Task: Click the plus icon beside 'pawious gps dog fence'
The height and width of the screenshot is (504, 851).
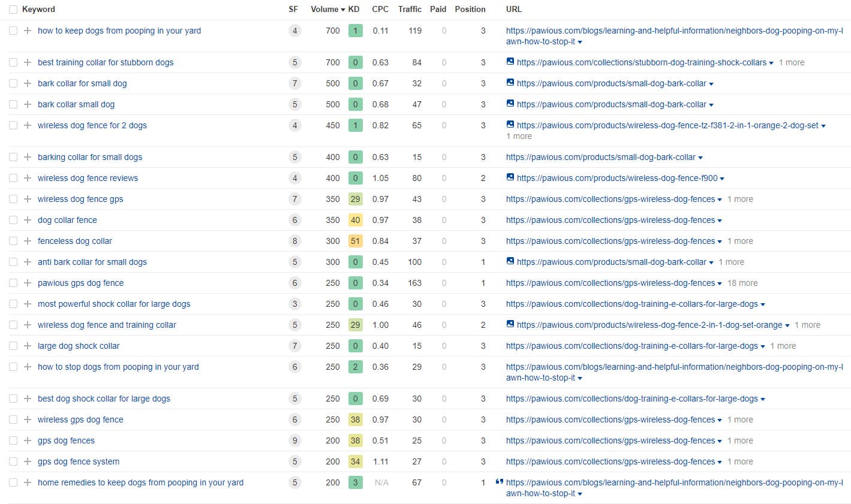Action: (x=28, y=283)
